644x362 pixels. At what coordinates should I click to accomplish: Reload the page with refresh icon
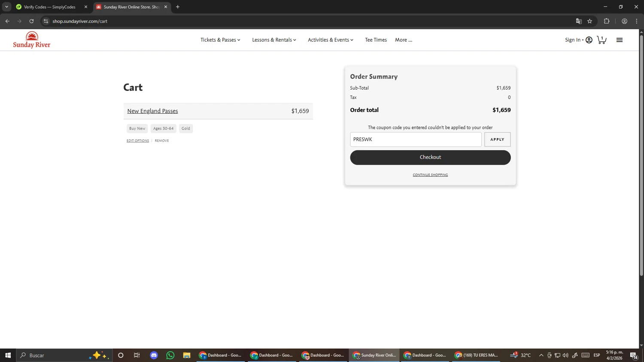pyautogui.click(x=31, y=21)
